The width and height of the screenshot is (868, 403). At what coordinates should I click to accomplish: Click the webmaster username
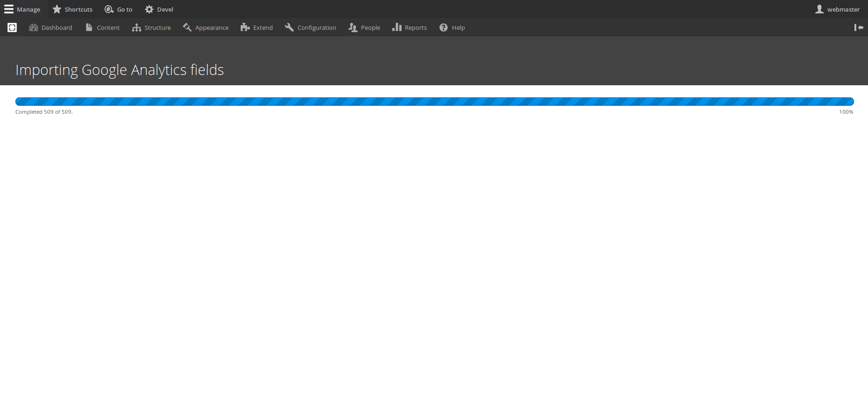pyautogui.click(x=843, y=9)
